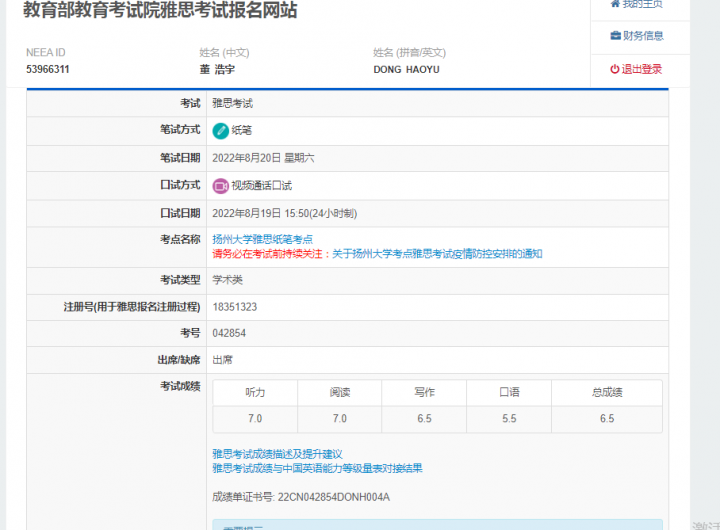Viewport: 720px width, 530px height.
Task: Click the registration number 18351323
Action: click(x=235, y=307)
